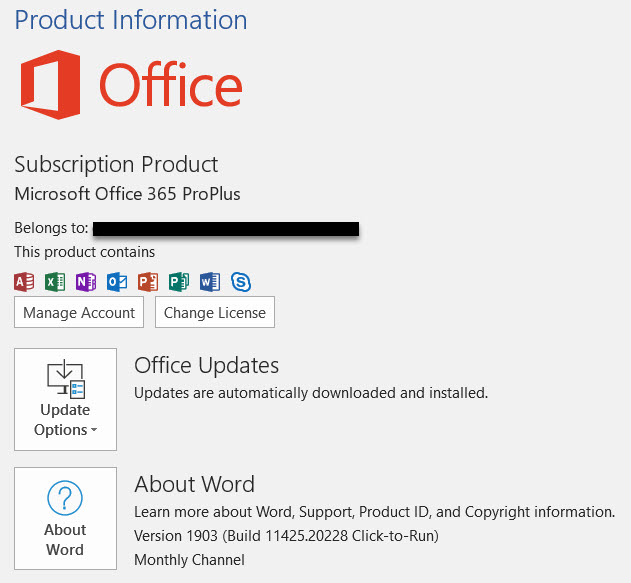Click the Belongs to label

pyautogui.click(x=51, y=228)
